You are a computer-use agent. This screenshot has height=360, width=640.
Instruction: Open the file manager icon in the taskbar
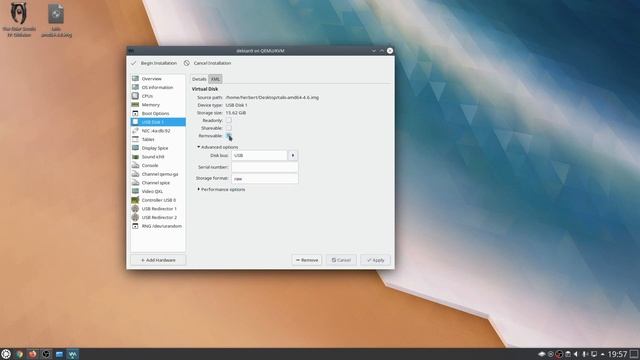[x=59, y=354]
